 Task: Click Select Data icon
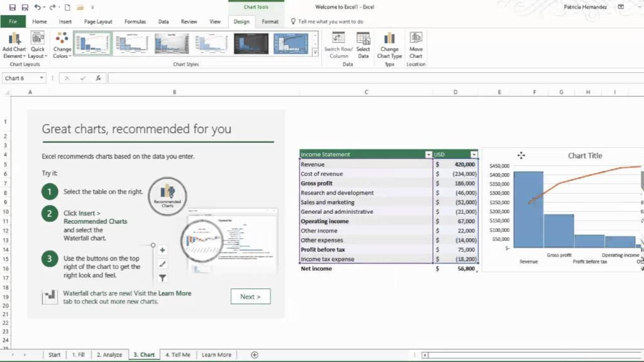pyautogui.click(x=363, y=45)
